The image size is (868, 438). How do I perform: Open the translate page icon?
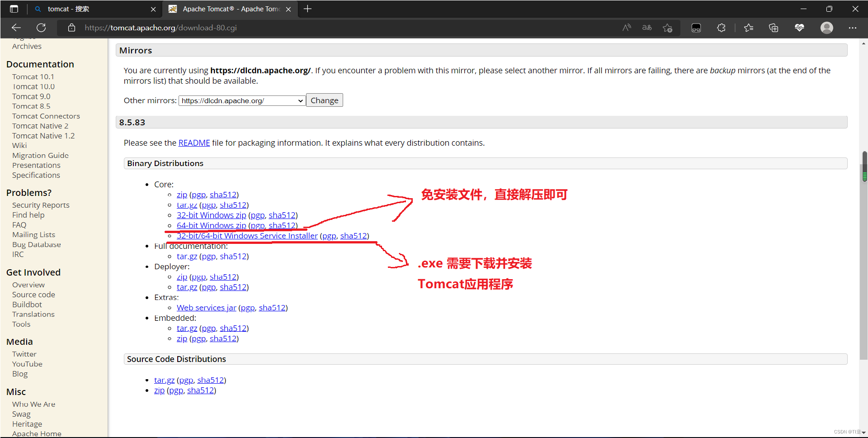pos(647,28)
